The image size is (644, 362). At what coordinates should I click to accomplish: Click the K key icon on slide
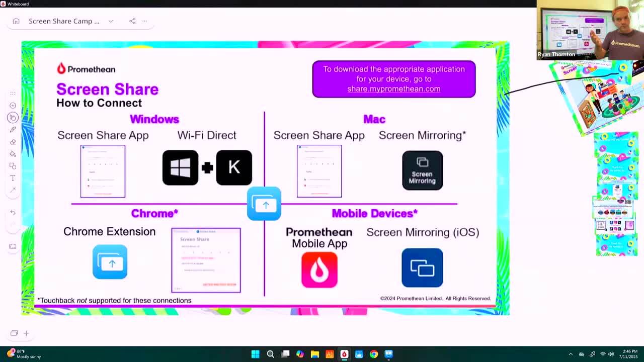234,167
